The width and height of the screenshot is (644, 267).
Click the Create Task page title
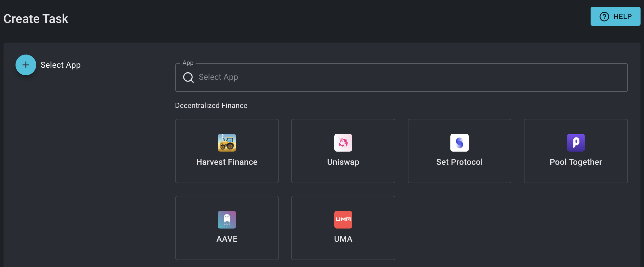click(x=36, y=19)
